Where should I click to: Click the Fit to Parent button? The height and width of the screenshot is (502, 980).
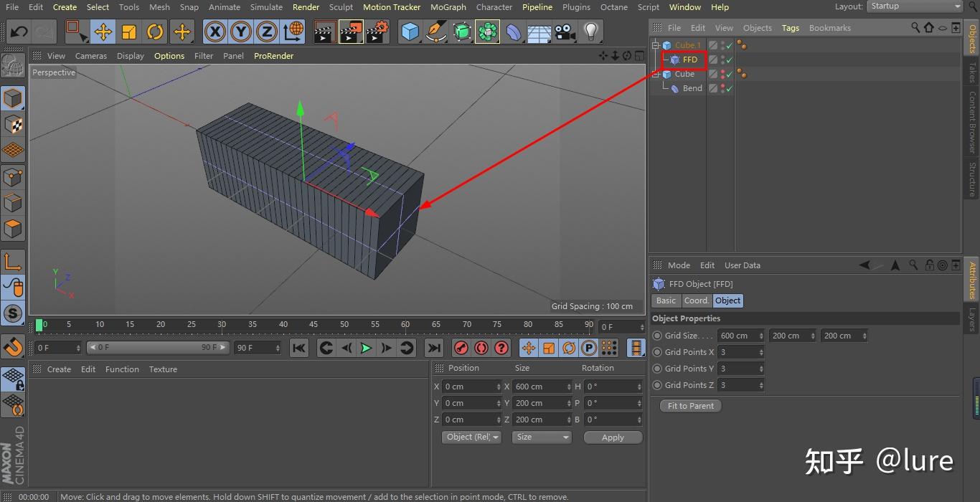[x=690, y=406]
